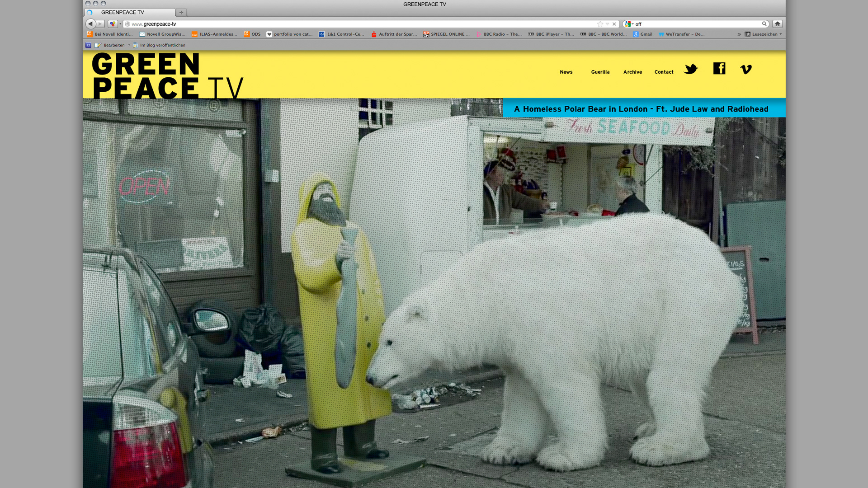The width and height of the screenshot is (868, 488).
Task: Open the News menu item
Action: click(x=566, y=72)
